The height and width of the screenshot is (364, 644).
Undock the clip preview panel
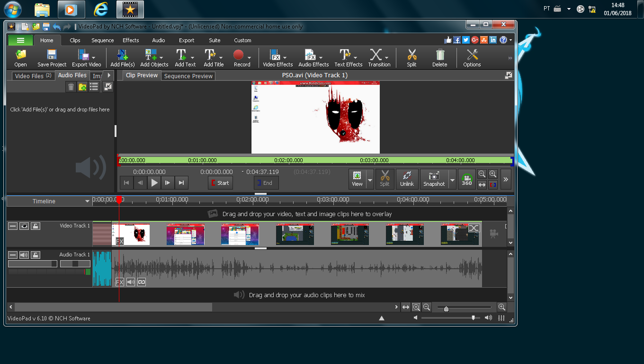click(x=509, y=75)
